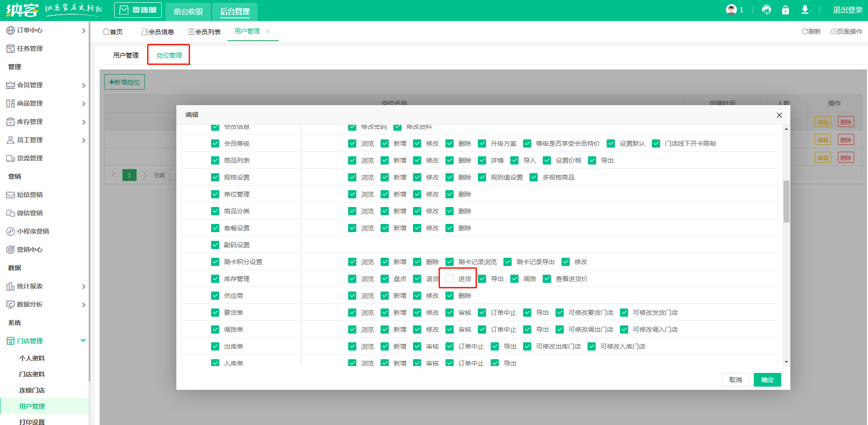Click the user avatar icon
This screenshot has height=425, width=868.
click(731, 10)
